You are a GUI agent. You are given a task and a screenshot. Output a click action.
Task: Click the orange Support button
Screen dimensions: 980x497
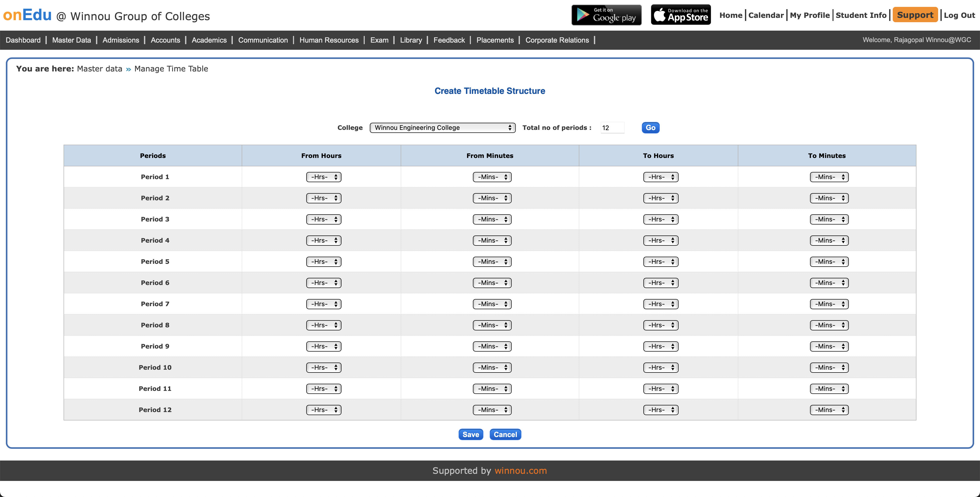[915, 15]
